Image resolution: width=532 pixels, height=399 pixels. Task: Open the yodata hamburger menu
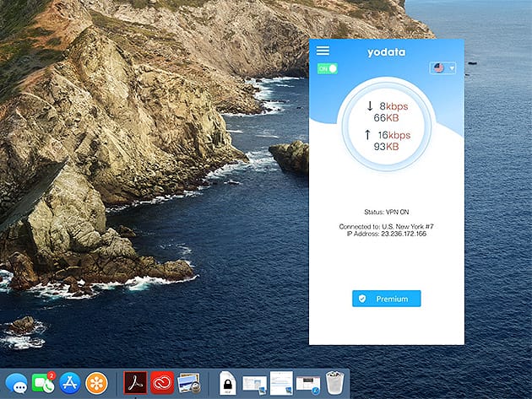coord(323,51)
